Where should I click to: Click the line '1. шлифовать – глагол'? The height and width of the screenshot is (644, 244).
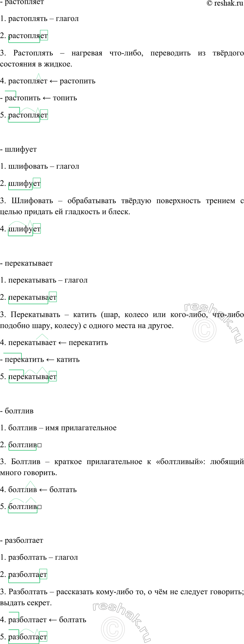click(x=40, y=167)
